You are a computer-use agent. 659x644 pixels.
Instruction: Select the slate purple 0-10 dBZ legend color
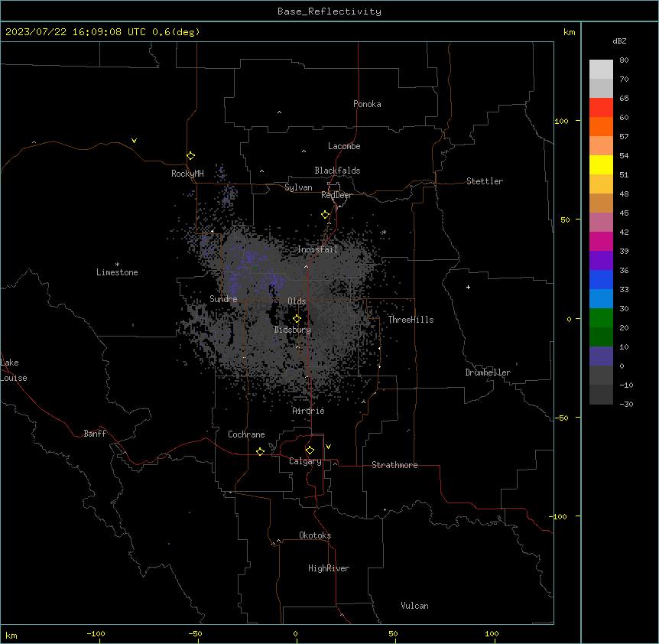tap(601, 356)
